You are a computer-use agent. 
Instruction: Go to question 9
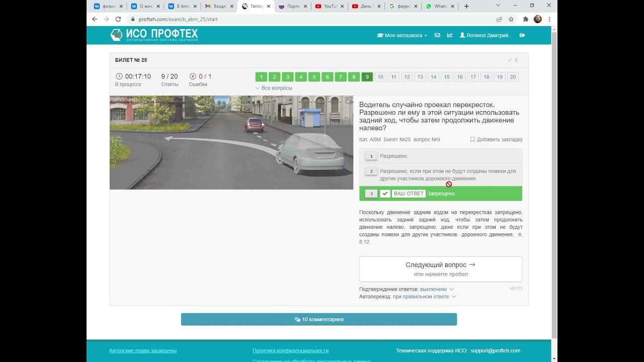pyautogui.click(x=367, y=77)
